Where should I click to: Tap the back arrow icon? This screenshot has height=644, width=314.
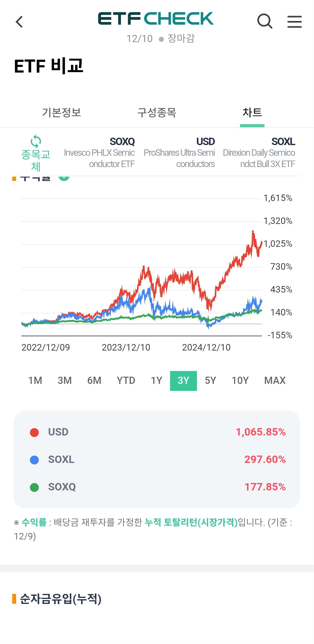click(19, 22)
